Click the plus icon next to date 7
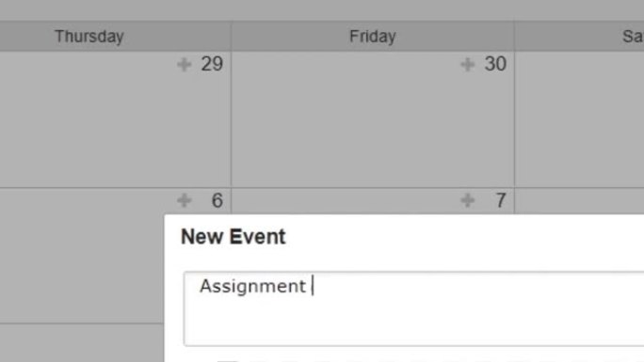The width and height of the screenshot is (644, 362). point(467,200)
